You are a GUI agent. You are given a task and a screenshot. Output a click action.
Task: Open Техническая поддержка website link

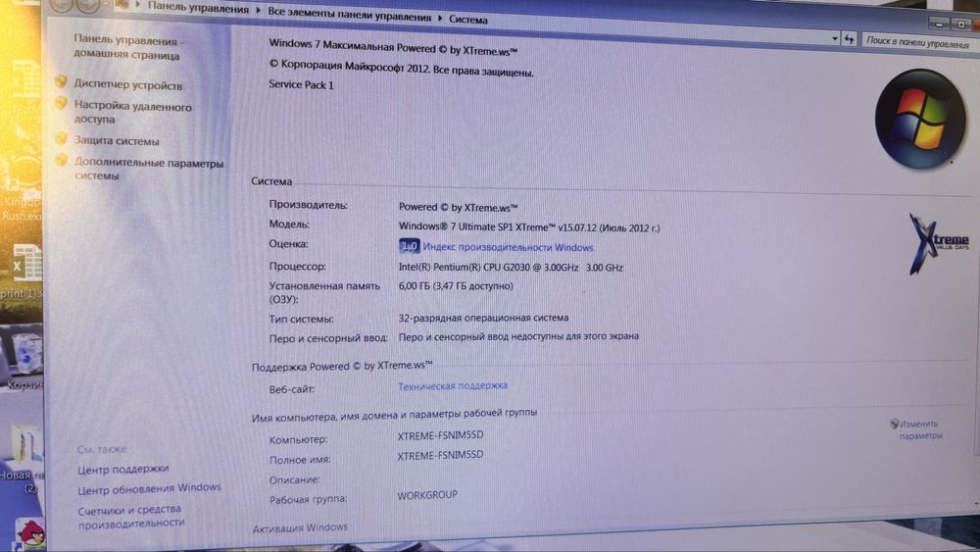pos(453,385)
